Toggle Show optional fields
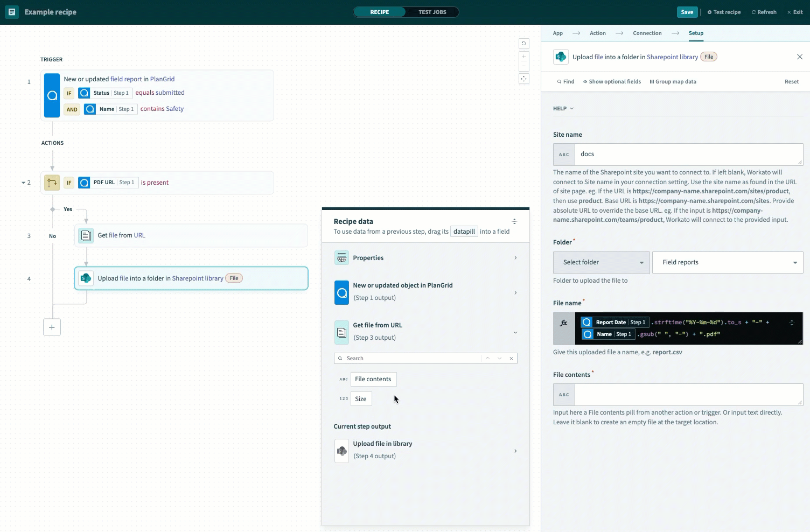 (x=612, y=81)
